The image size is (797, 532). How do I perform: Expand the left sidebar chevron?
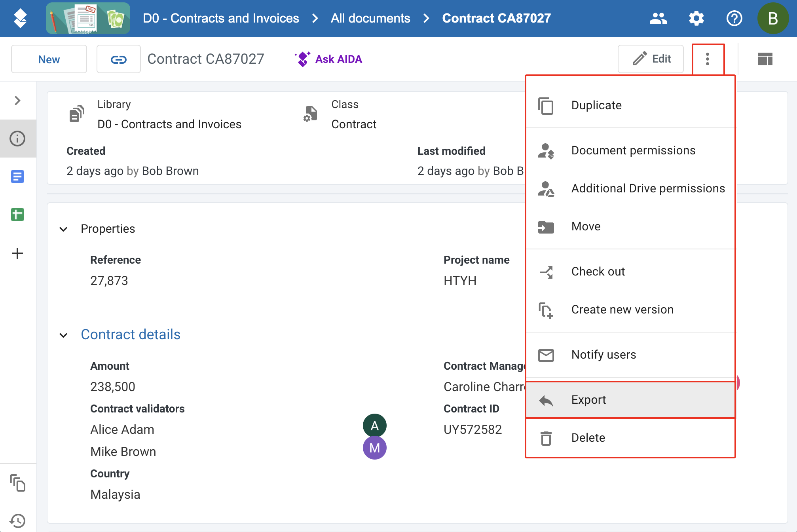click(x=17, y=101)
